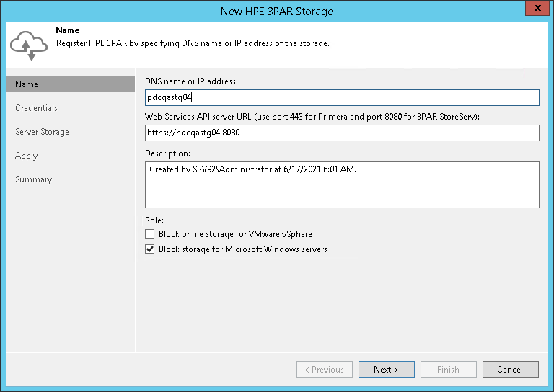The height and width of the screenshot is (392, 554).
Task: Click the Web Services API server URL field
Action: pyautogui.click(x=342, y=133)
